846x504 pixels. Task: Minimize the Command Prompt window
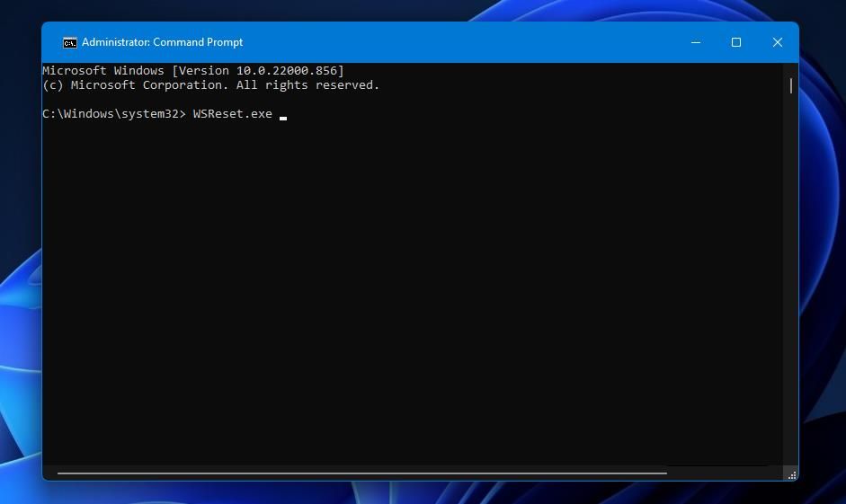pos(696,42)
